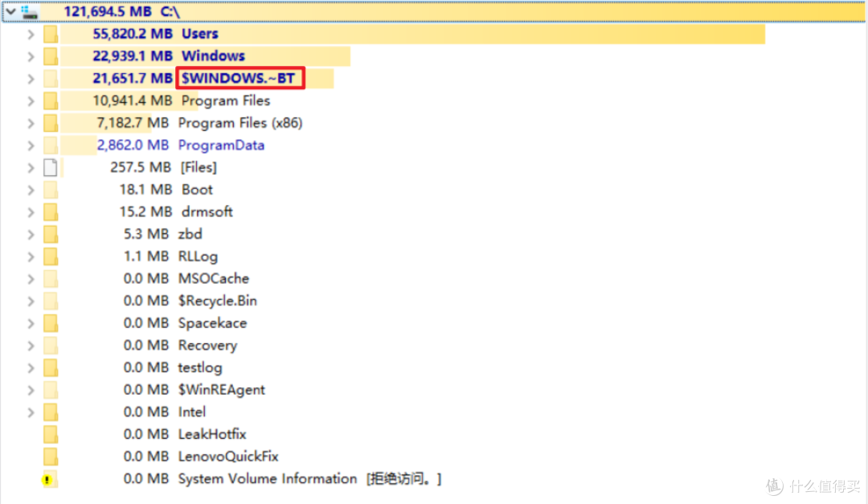This screenshot has height=504, width=868.
Task: Expand the drmsoft folder chevron
Action: click(x=31, y=212)
